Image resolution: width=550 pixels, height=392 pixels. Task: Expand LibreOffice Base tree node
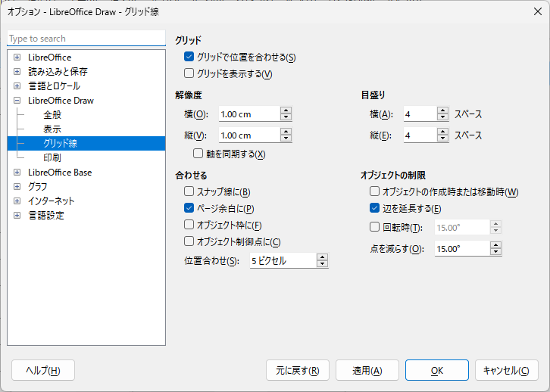coord(17,172)
